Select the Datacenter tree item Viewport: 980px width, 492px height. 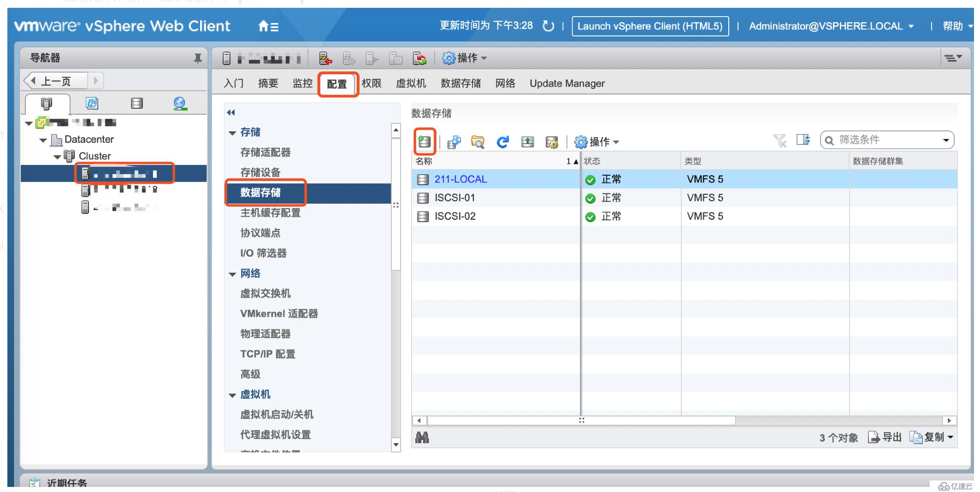pos(89,140)
